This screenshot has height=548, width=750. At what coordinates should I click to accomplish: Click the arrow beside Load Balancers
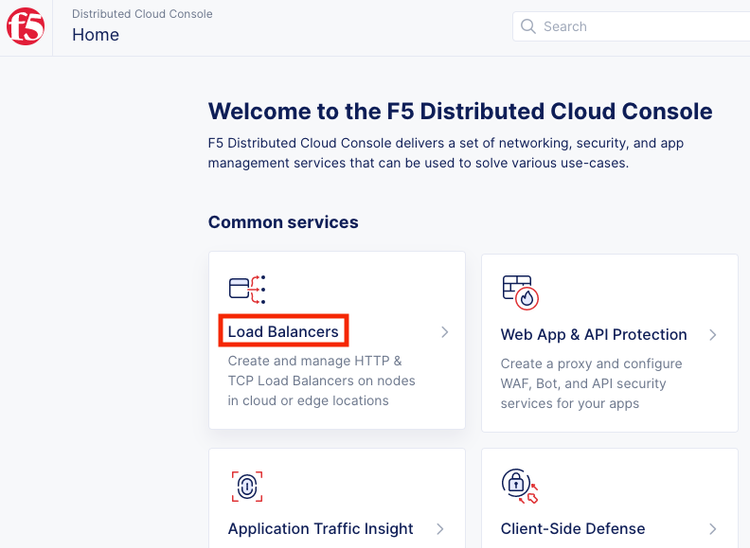445,332
